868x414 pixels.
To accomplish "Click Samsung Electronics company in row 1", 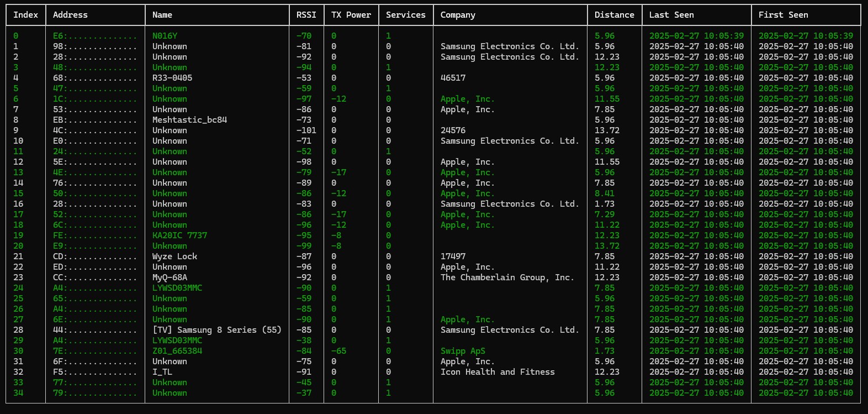I will [x=510, y=46].
